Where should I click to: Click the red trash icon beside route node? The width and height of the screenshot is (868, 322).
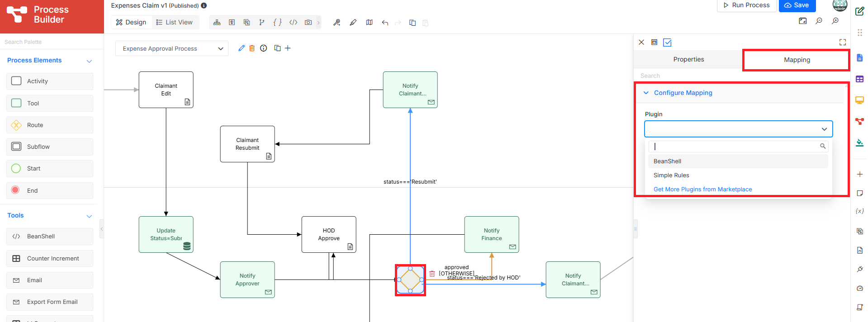(432, 274)
